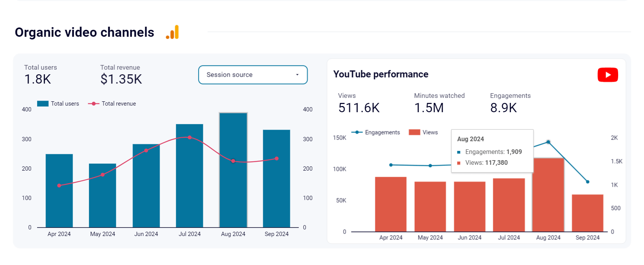Screen dimensions: 644x265
Task: Click the Minutes watched 1.5M scorecard
Action: tap(439, 103)
